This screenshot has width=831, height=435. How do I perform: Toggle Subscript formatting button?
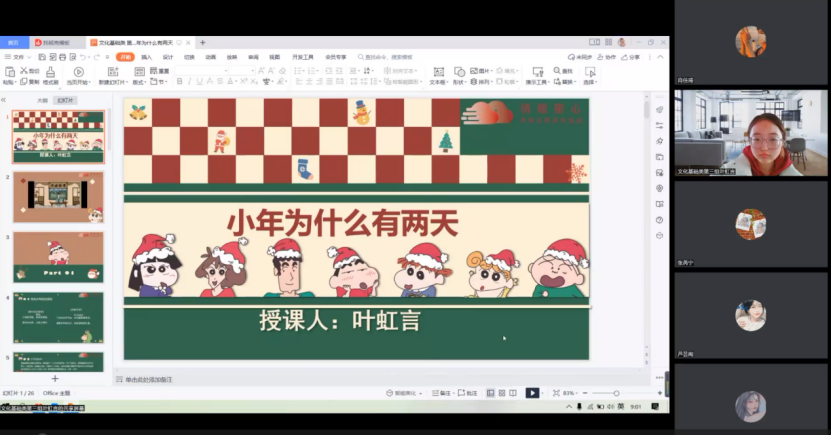(x=254, y=82)
